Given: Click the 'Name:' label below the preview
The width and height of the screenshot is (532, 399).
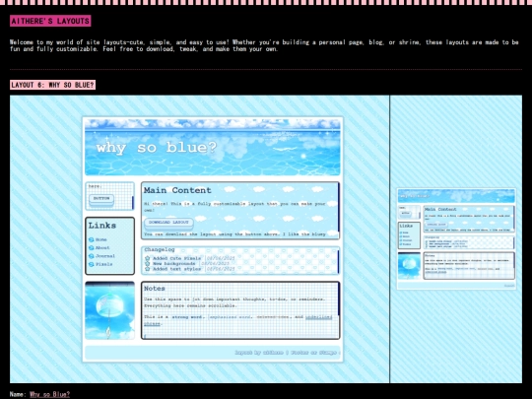Looking at the screenshot, I should 19,394.
